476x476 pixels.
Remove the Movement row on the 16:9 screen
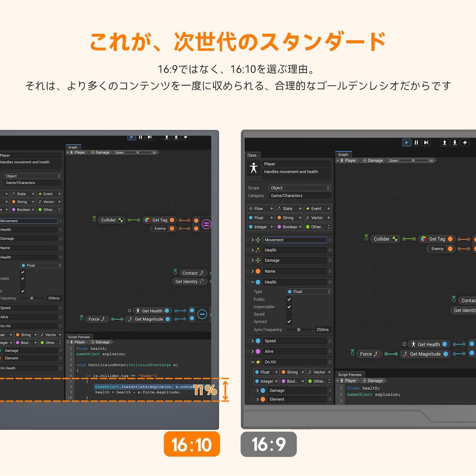pyautogui.click(x=330, y=240)
